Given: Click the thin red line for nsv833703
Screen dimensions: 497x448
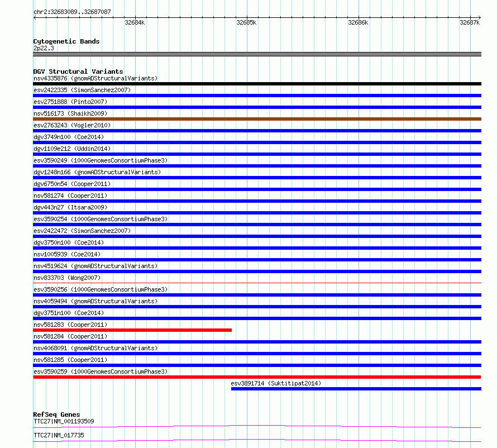Looking at the screenshot, I should tap(257, 283).
